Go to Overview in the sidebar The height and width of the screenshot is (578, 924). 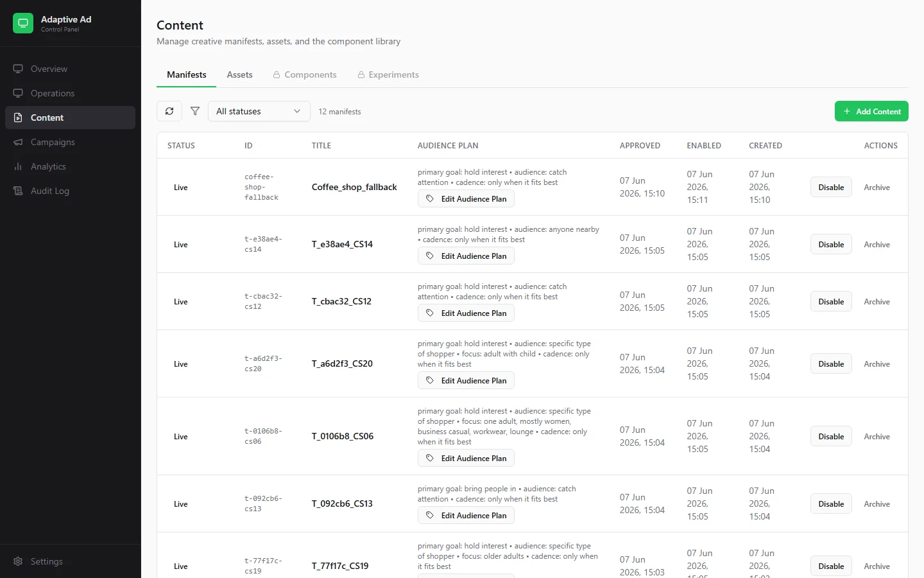(x=71, y=69)
